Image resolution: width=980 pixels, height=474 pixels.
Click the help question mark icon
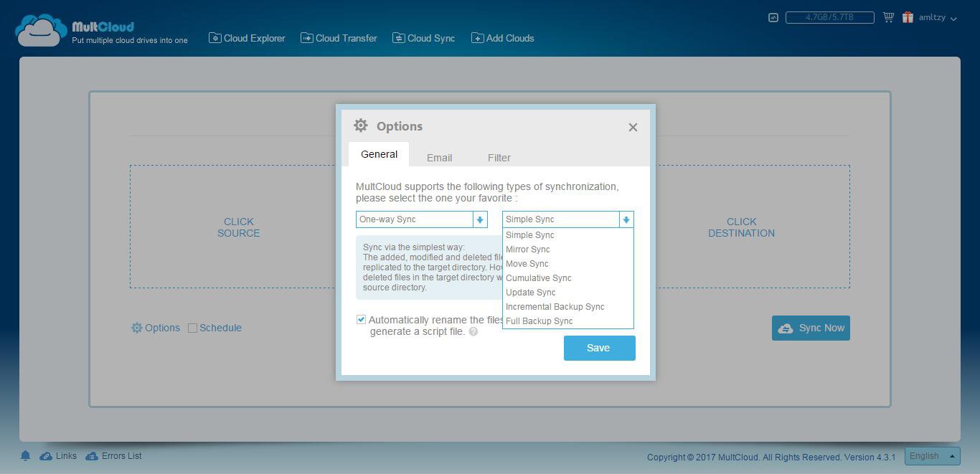(473, 332)
